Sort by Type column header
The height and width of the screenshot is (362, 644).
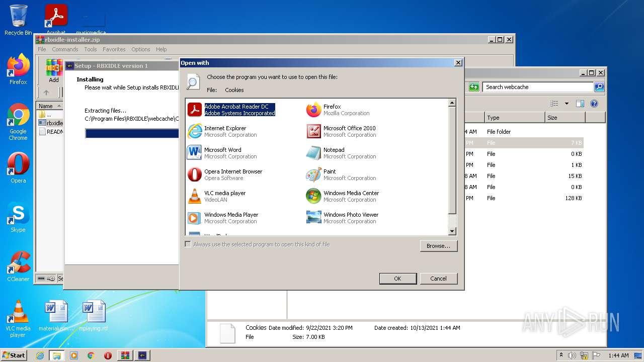pos(515,118)
